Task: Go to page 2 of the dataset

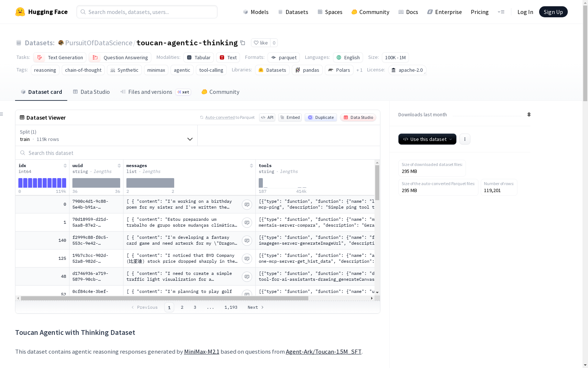Action: click(x=182, y=307)
